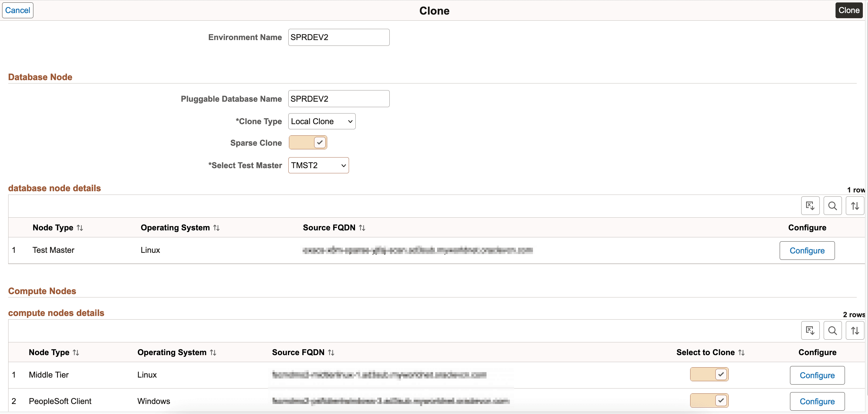868x414 pixels.
Task: Cancel the clone operation
Action: click(17, 10)
